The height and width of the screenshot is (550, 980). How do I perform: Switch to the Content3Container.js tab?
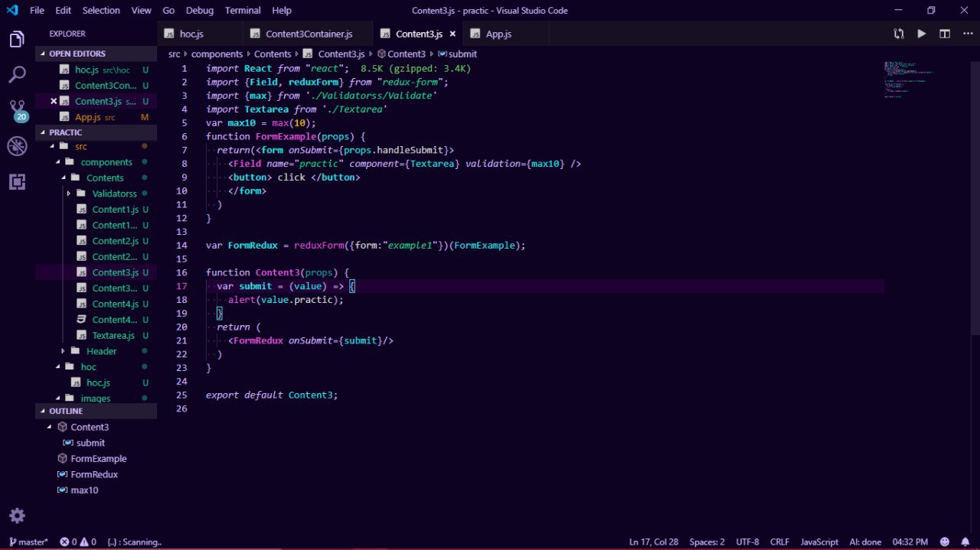pos(309,34)
